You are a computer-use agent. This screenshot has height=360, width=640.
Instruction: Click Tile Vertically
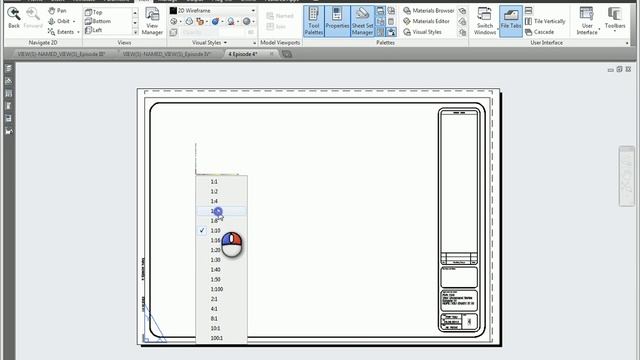pyautogui.click(x=545, y=21)
